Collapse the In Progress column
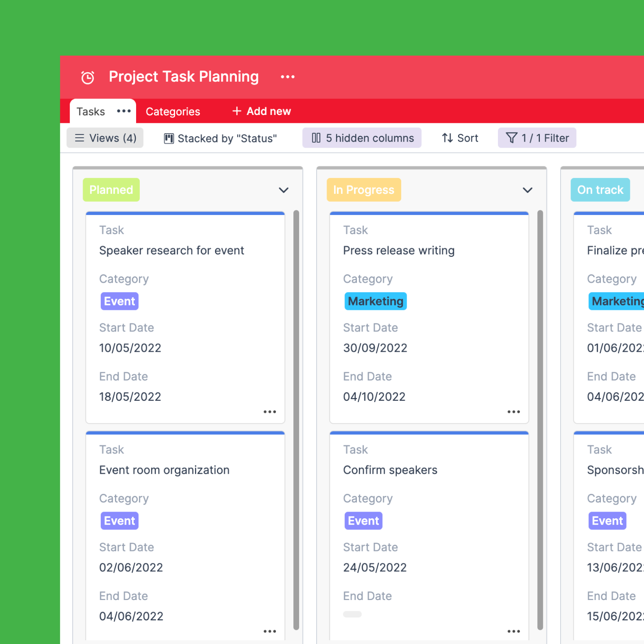Image resolution: width=644 pixels, height=644 pixels. click(x=527, y=190)
